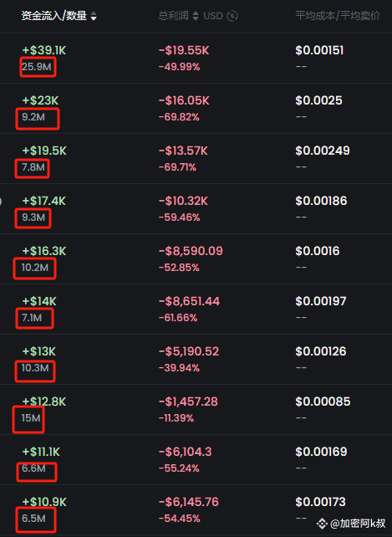This screenshot has width=392, height=537.
Task: Click the 总利润 column header text
Action: point(173,16)
